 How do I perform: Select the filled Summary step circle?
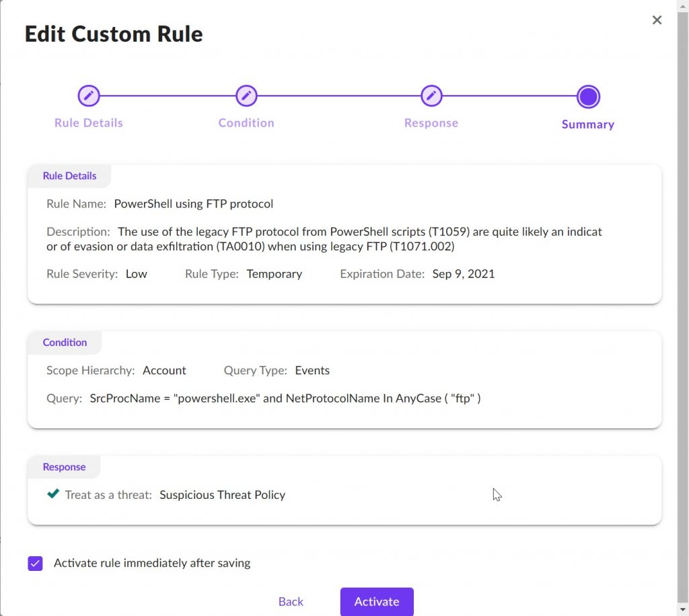587,96
